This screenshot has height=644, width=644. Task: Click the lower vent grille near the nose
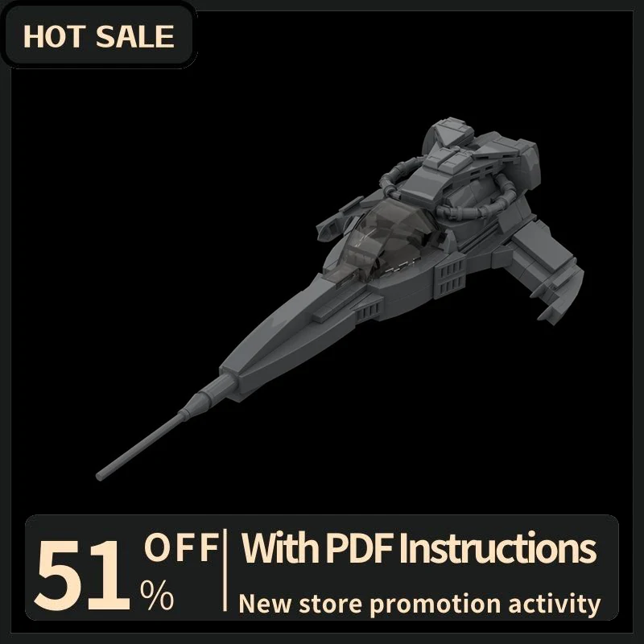click(x=369, y=312)
